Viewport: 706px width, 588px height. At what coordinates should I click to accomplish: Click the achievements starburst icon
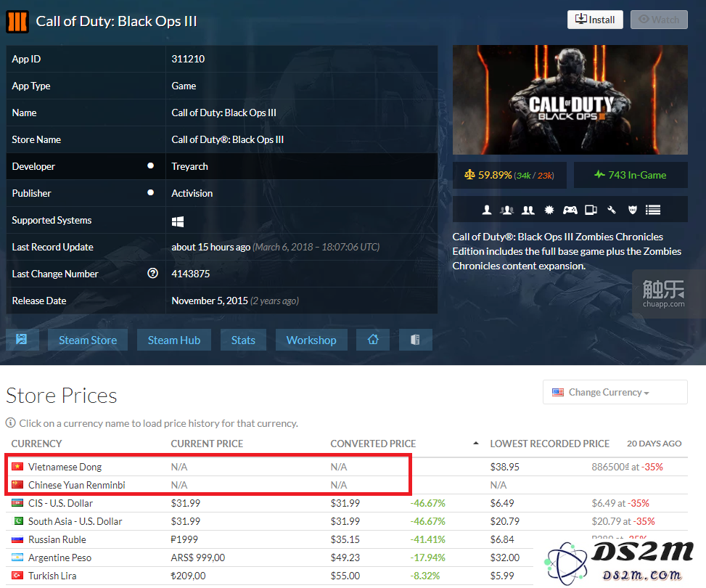549,210
